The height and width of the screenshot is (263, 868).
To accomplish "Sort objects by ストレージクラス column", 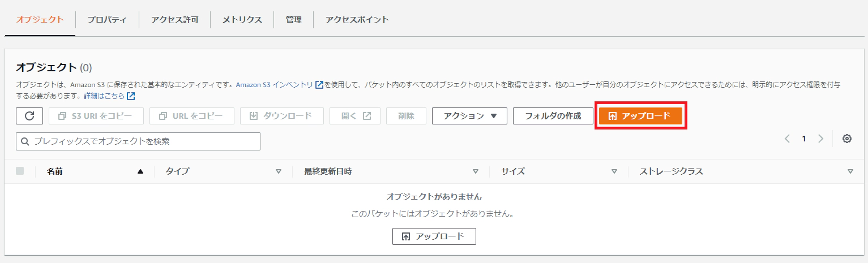I will tap(850, 171).
